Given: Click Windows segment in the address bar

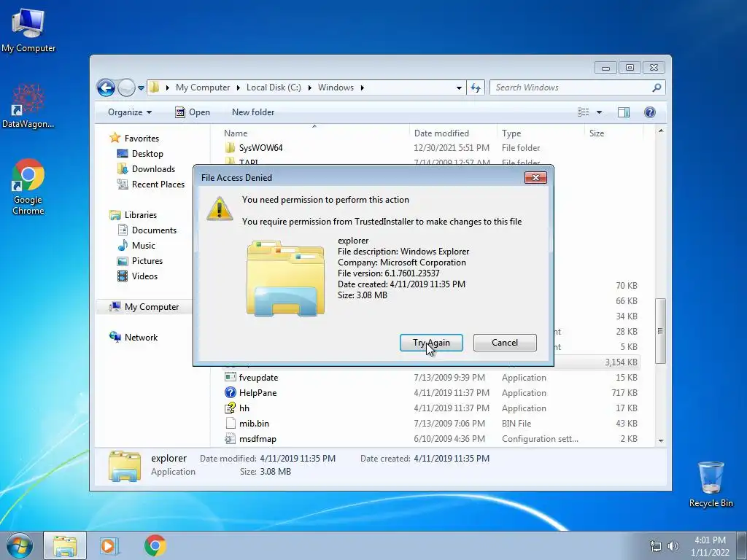Looking at the screenshot, I should [336, 87].
